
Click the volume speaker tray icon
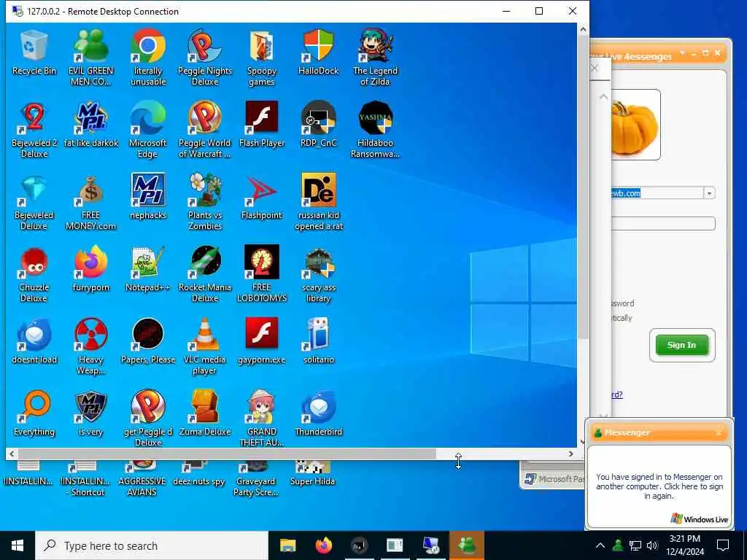coord(652,545)
